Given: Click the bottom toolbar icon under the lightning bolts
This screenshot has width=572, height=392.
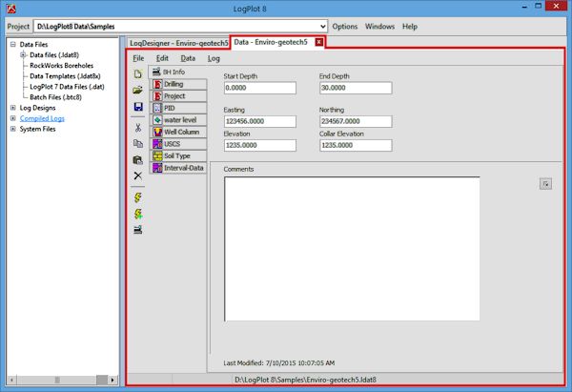Looking at the screenshot, I should (138, 230).
